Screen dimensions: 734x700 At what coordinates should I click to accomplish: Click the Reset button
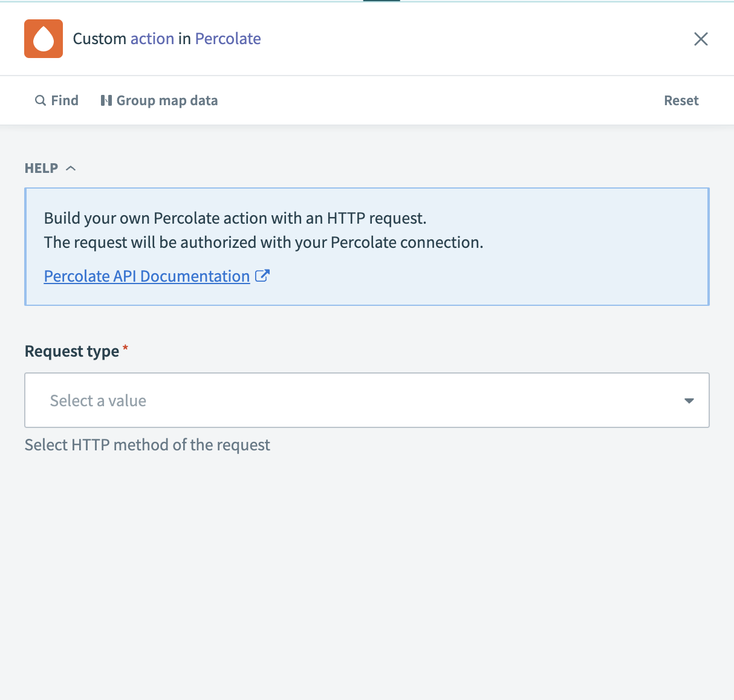681,100
